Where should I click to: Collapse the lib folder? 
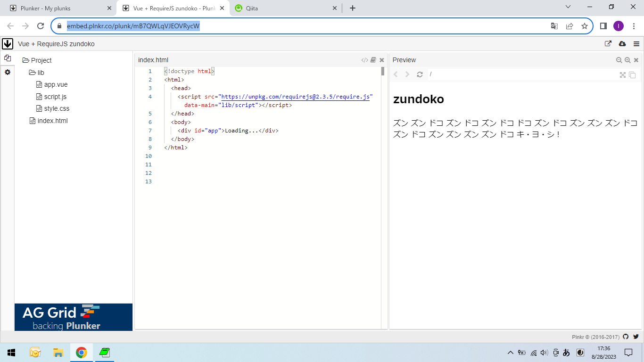(37, 73)
